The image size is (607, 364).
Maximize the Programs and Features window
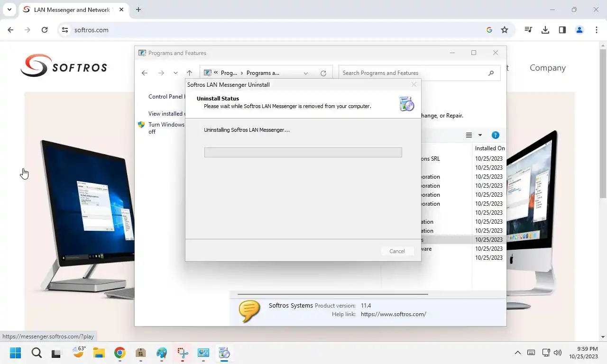(x=474, y=53)
